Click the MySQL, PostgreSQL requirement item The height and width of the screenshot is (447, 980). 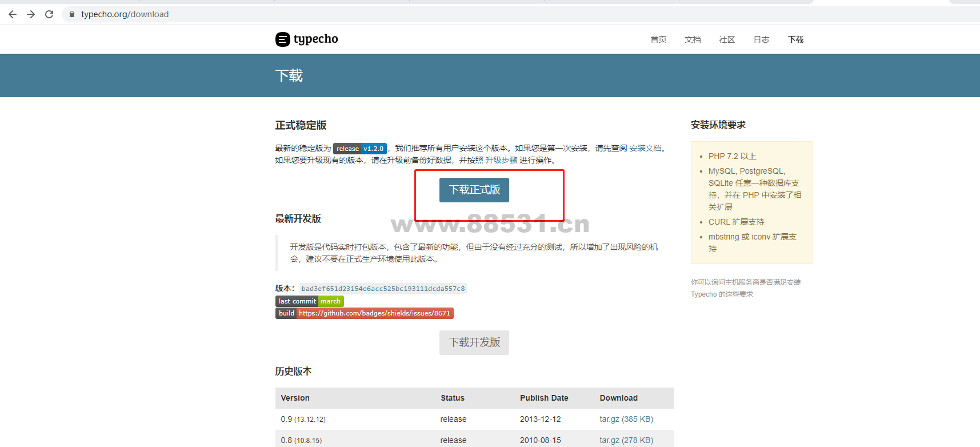pos(755,189)
